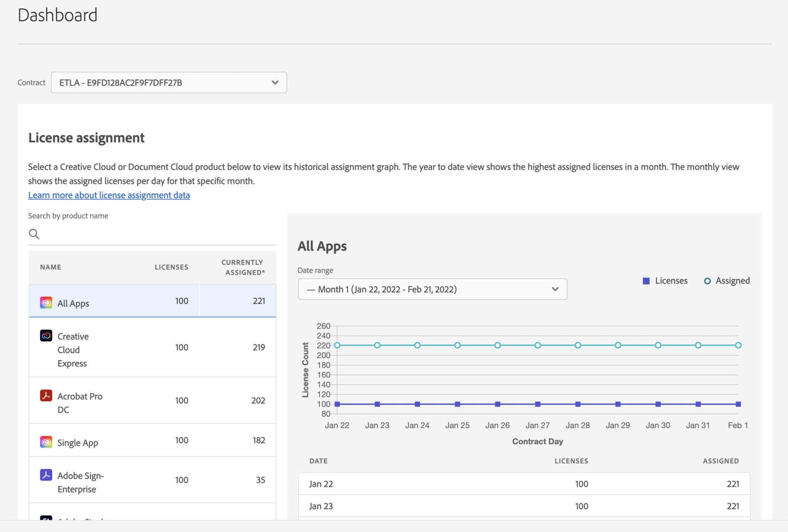Open the Date range month dropdown
The width and height of the screenshot is (788, 532).
point(432,289)
